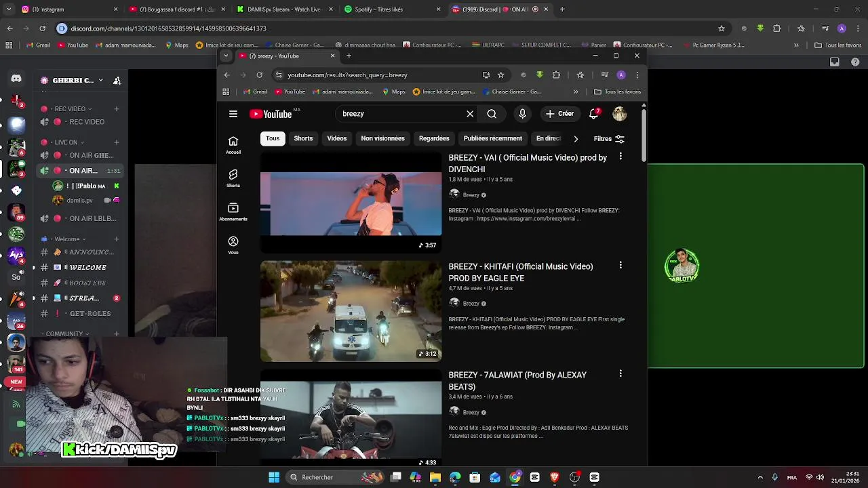Click the YouTube page vertical scrollbar
This screenshot has height=488, width=868.
pos(644,136)
